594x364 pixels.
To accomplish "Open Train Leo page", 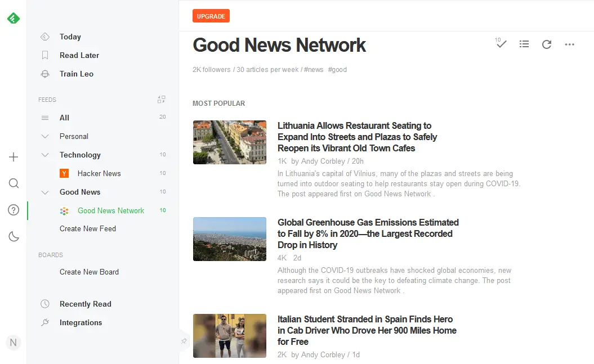I will [77, 74].
